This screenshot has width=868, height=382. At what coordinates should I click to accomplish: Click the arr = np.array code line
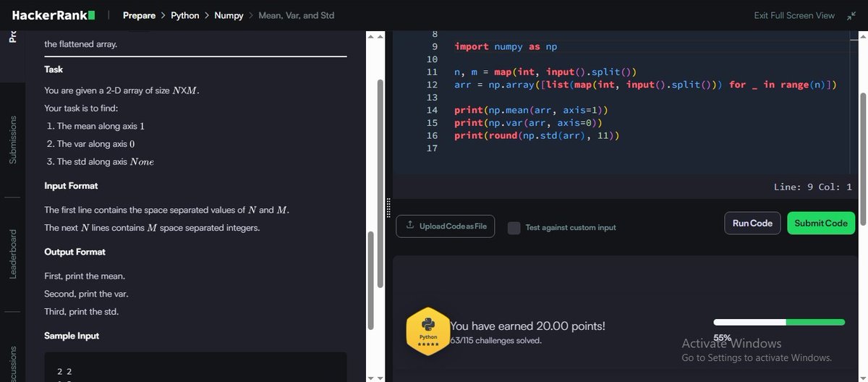pos(646,85)
